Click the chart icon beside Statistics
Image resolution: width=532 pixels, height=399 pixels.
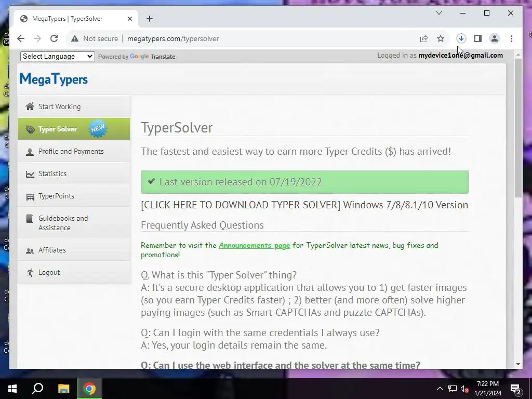pos(30,174)
